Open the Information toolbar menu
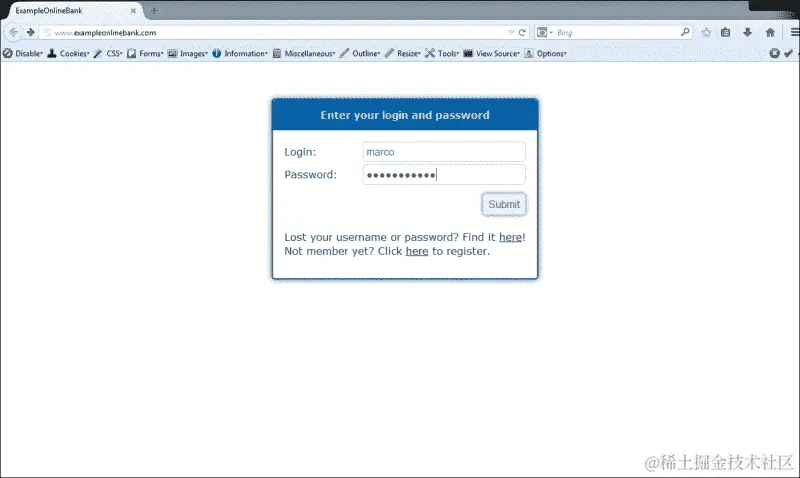The height and width of the screenshot is (478, 800). [x=240, y=53]
